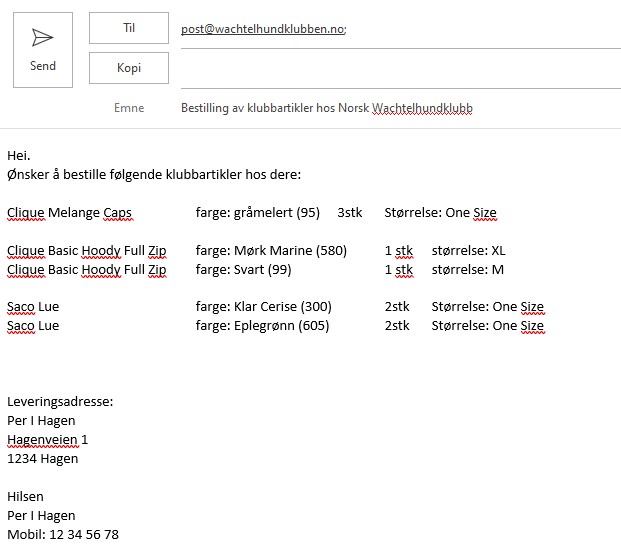Click '1234 Hagen' postal line
The width and height of the screenshot is (621, 560).
coord(43,459)
